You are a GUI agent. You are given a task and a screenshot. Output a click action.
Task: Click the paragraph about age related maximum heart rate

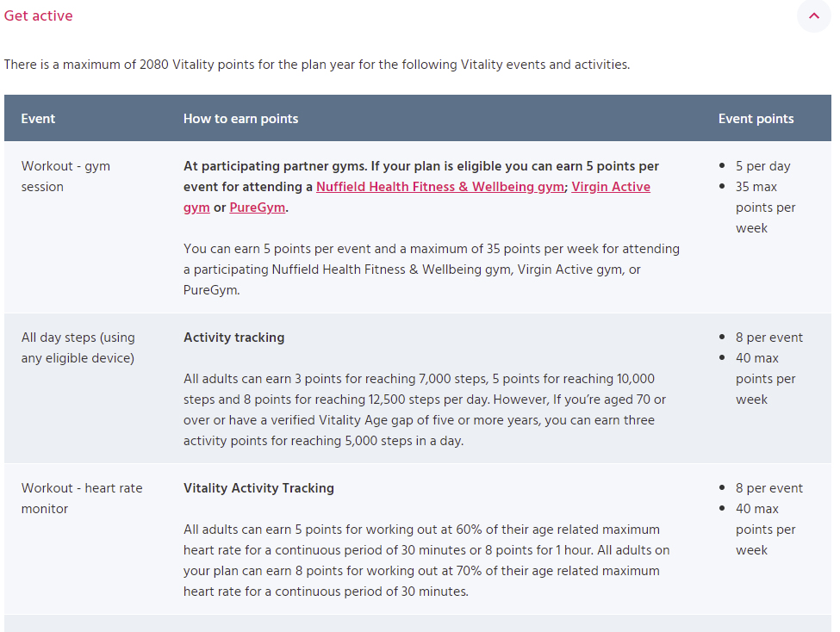coord(426,560)
